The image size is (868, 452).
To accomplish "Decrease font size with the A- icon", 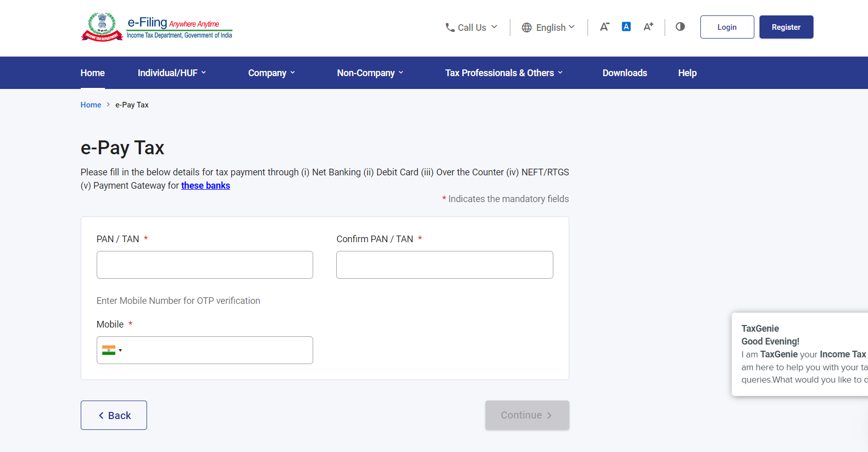I will (x=604, y=27).
